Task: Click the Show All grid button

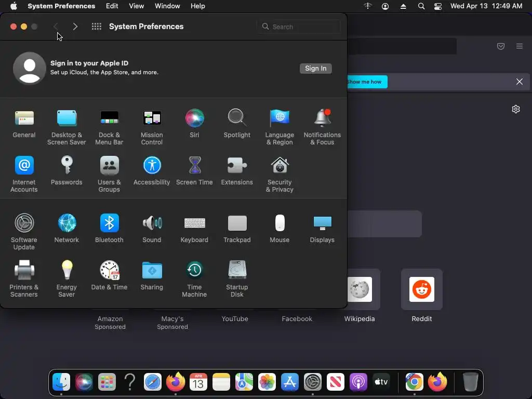Action: (97, 26)
